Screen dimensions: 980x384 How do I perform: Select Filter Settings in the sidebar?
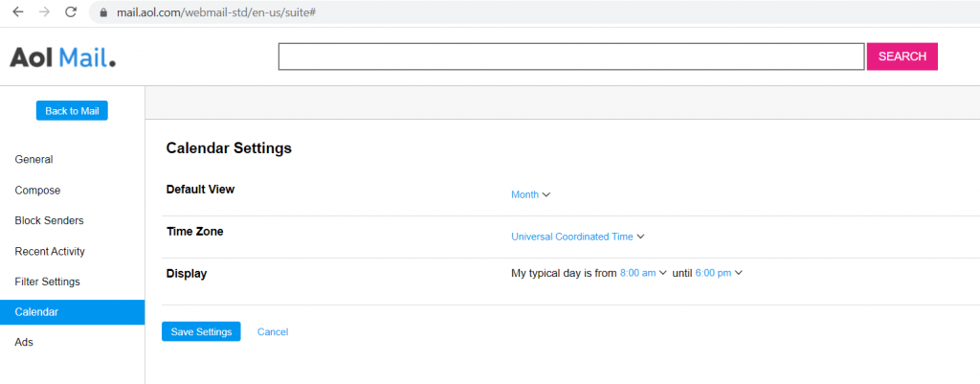(47, 282)
